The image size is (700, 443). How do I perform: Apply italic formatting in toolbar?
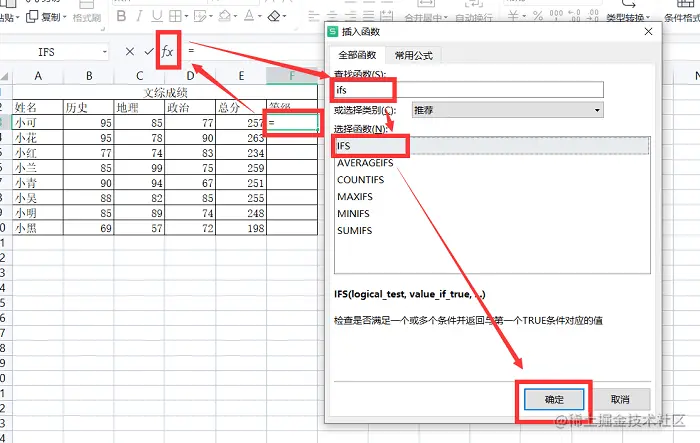click(139, 16)
